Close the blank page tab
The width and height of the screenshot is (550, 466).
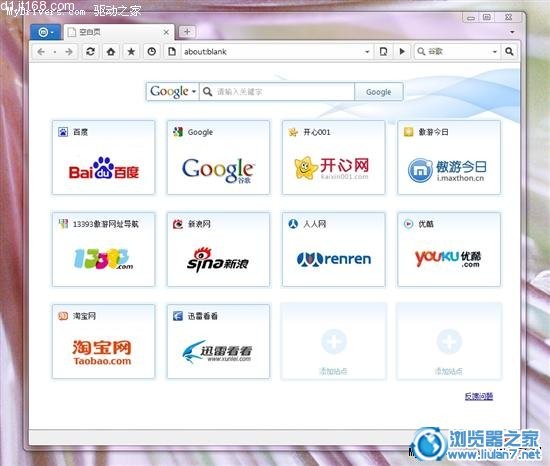166,32
